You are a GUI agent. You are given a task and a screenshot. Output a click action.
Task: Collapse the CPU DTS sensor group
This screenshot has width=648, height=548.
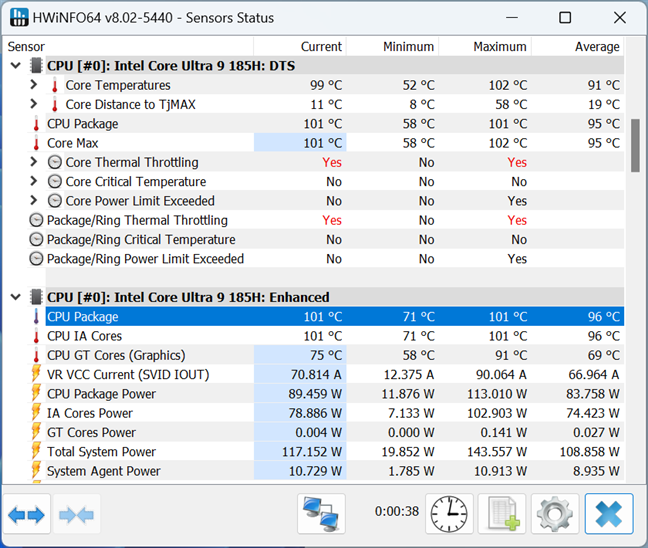(16, 66)
